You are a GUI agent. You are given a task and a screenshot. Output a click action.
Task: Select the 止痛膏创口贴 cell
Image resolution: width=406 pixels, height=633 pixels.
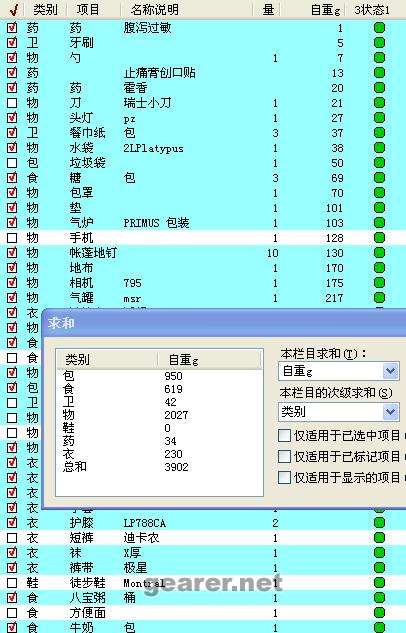[x=159, y=73]
